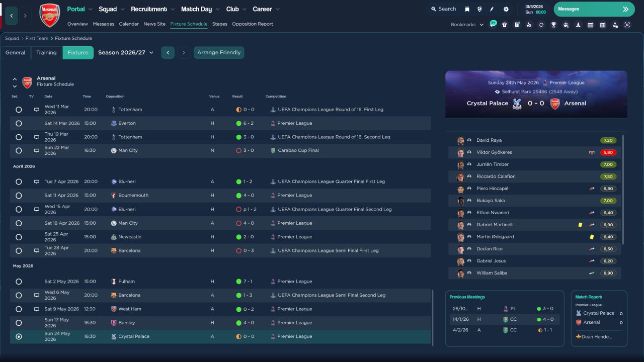Select the Tottenham 11 Mar radio button

tap(19, 110)
